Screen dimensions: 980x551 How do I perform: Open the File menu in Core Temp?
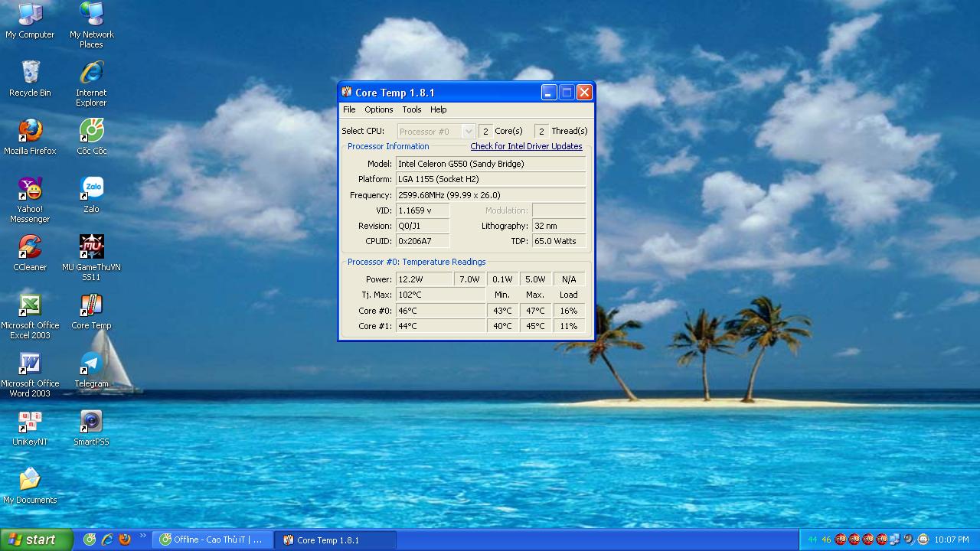(x=349, y=109)
